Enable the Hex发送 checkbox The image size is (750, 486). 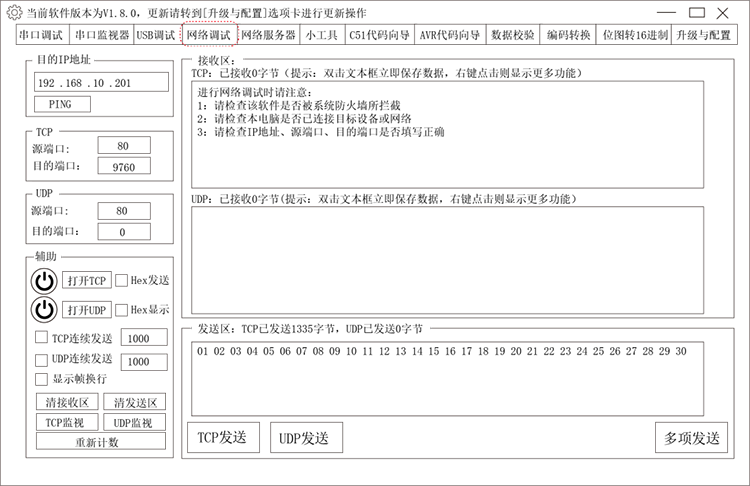coord(122,281)
